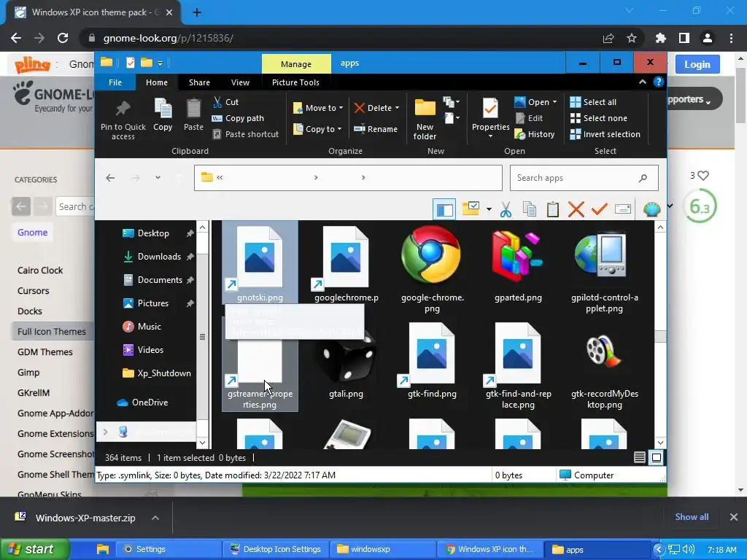Click the Explorer address bar

point(348,178)
